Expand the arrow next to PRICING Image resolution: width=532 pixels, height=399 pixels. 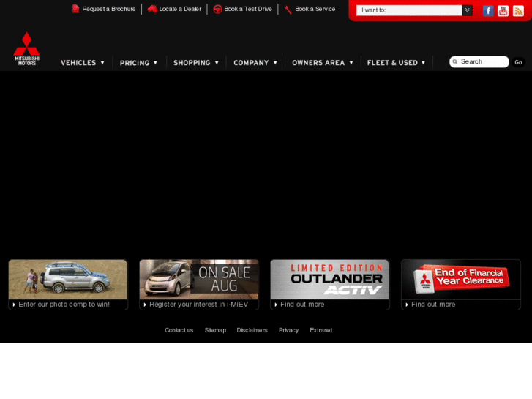click(x=155, y=63)
